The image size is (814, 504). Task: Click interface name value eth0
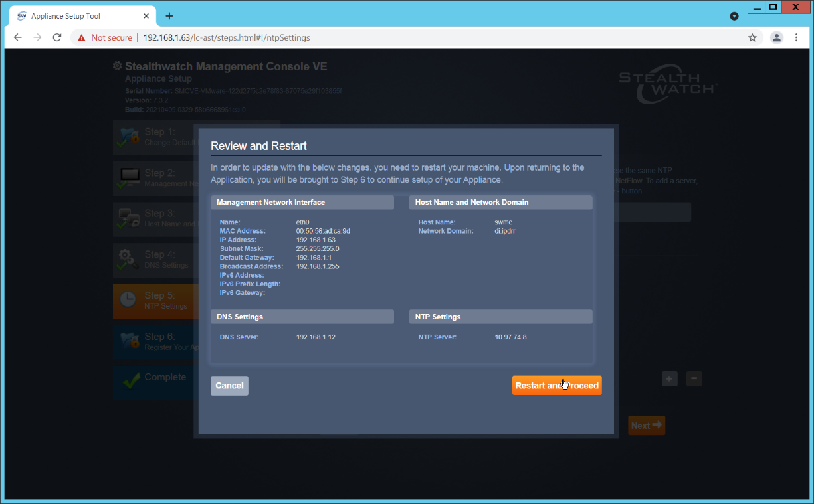303,222
